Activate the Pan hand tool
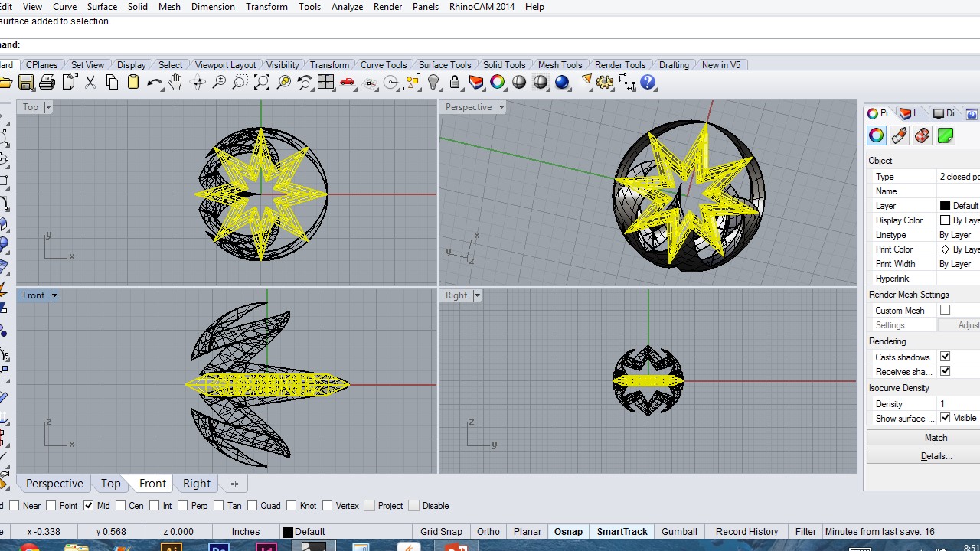This screenshot has width=980, height=551. (176, 82)
